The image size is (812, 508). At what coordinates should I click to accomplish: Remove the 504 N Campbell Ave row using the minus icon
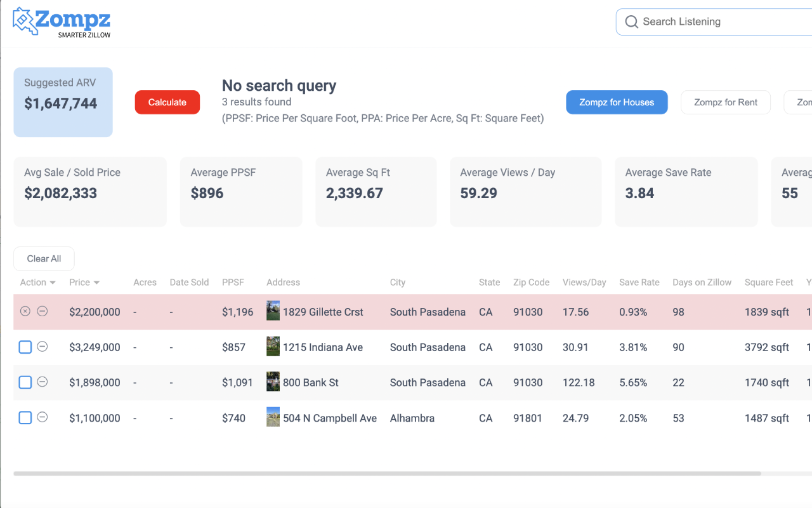(43, 417)
